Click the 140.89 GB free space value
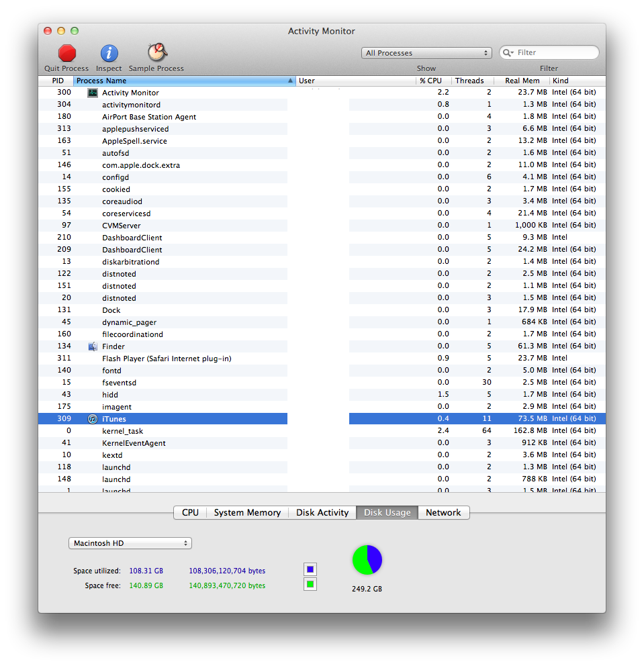Image resolution: width=644 pixels, height=666 pixels. pos(146,585)
